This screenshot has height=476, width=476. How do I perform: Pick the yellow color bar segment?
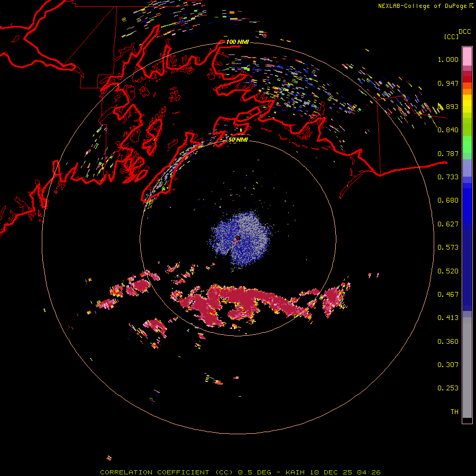point(467,104)
